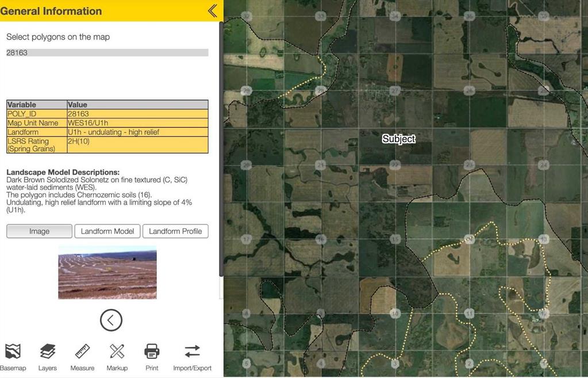Click the Print icon

click(x=152, y=356)
